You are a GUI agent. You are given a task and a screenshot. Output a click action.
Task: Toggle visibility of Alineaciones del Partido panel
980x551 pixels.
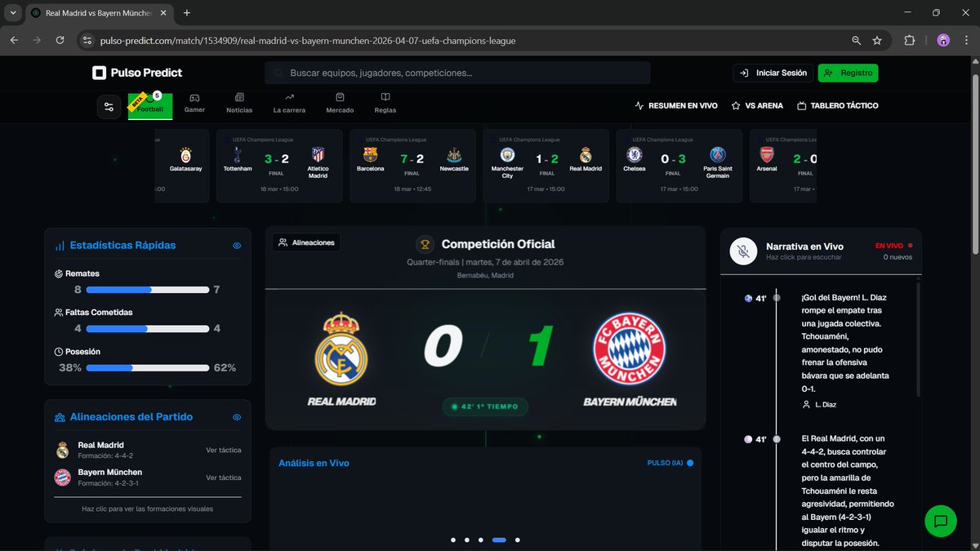click(236, 417)
